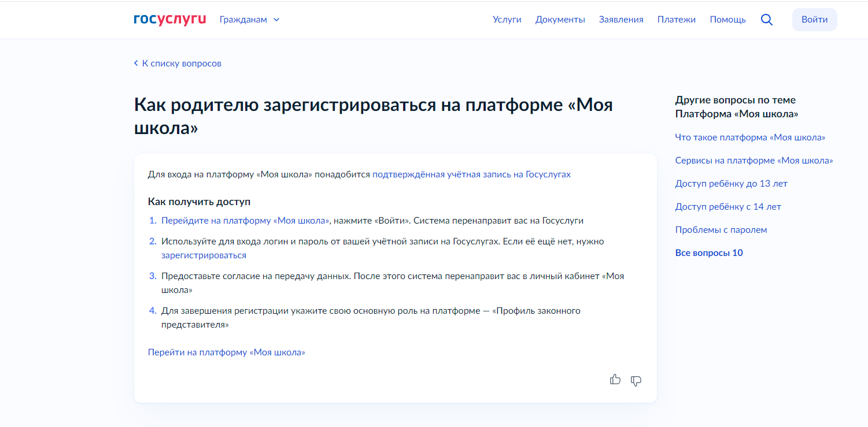Open the Документы menu item

[x=560, y=20]
